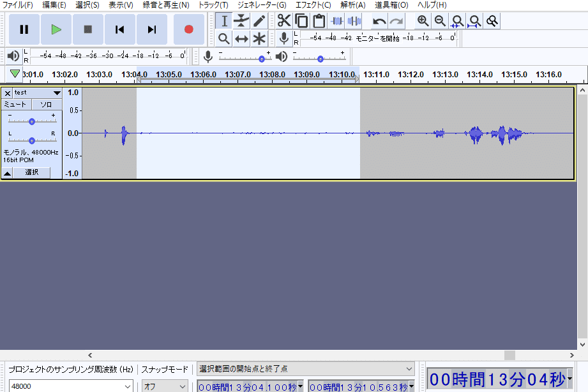588x392 pixels.
Task: Click the track gain slider knob
Action: point(32,121)
